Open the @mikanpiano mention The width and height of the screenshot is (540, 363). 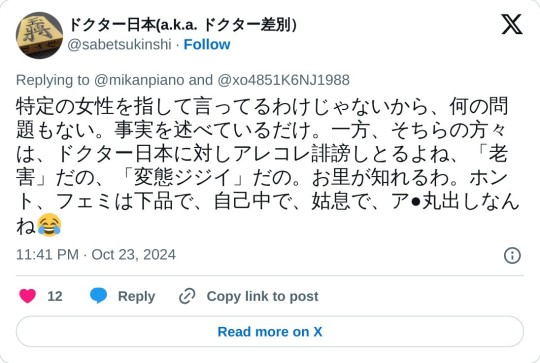(139, 80)
